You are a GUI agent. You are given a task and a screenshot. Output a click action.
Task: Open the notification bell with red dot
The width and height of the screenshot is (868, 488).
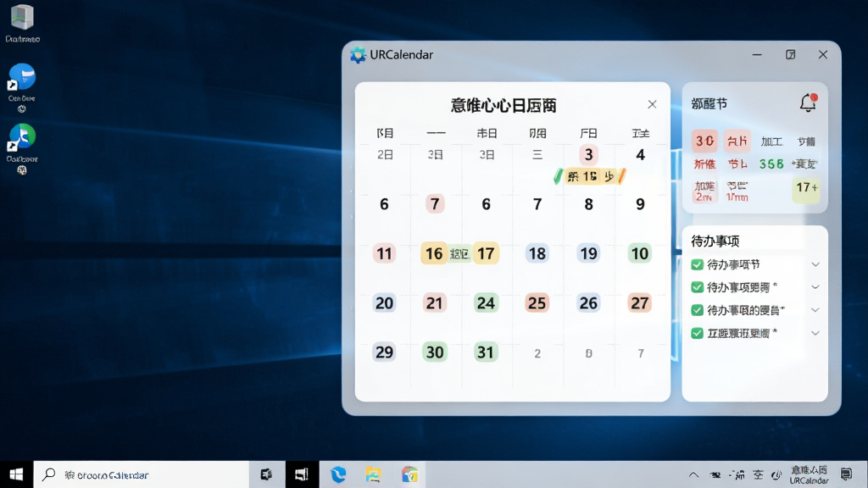(808, 103)
